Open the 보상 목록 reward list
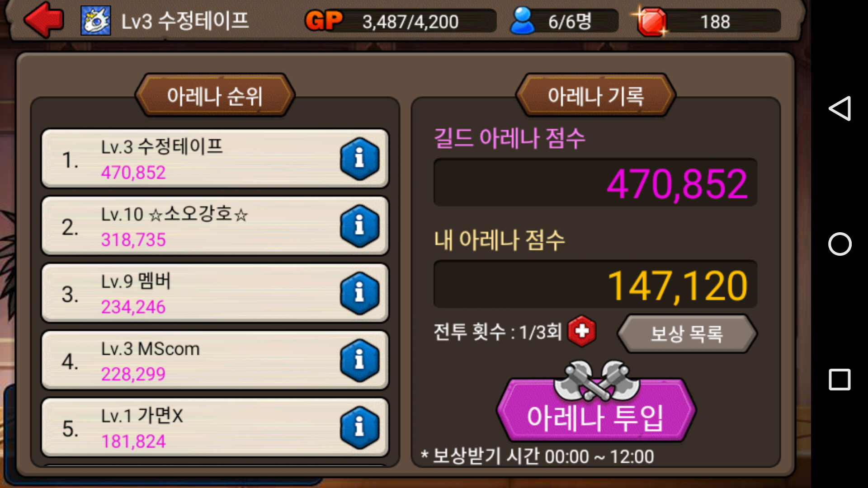The width and height of the screenshot is (868, 488). (x=687, y=333)
